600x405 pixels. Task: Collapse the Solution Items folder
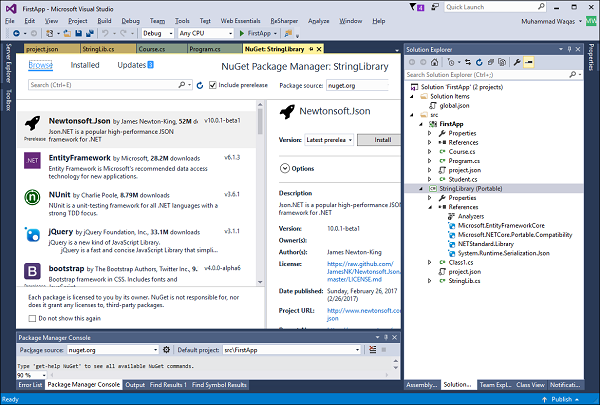click(412, 96)
